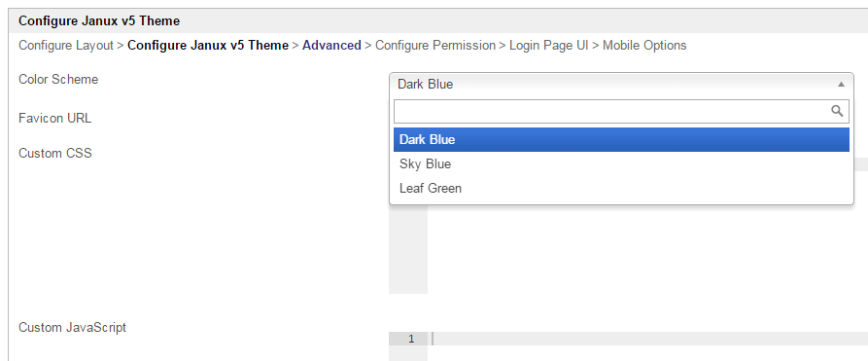Click the Custom JavaScript label
Screen dimensions: 868x361
[x=73, y=327]
